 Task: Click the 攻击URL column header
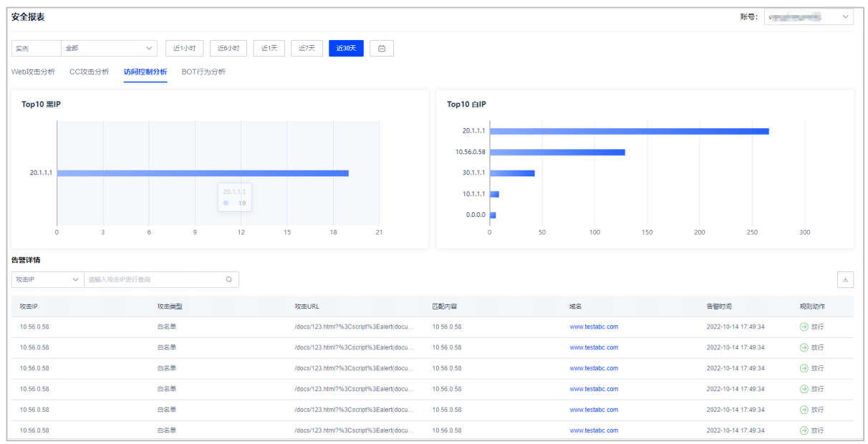pos(306,307)
